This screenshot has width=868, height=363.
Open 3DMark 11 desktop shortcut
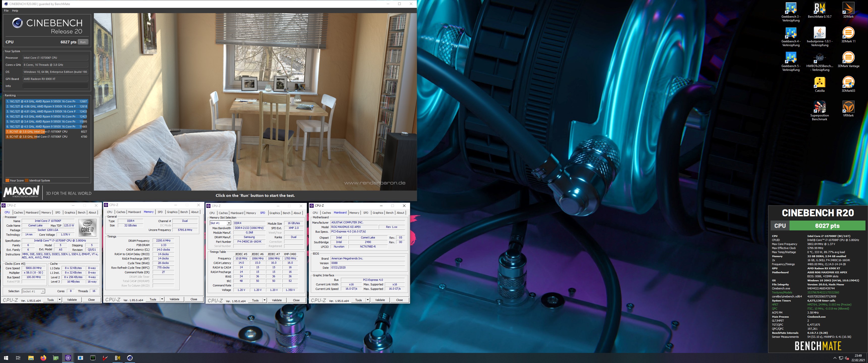coord(848,35)
